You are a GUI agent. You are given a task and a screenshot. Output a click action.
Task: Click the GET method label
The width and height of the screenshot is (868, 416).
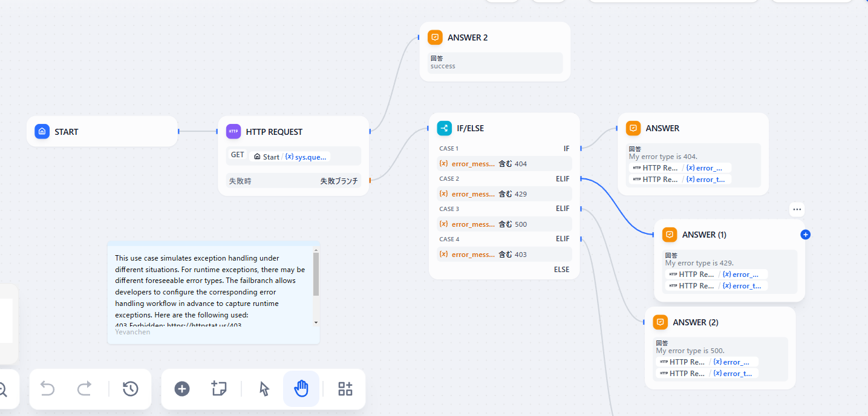coord(238,155)
